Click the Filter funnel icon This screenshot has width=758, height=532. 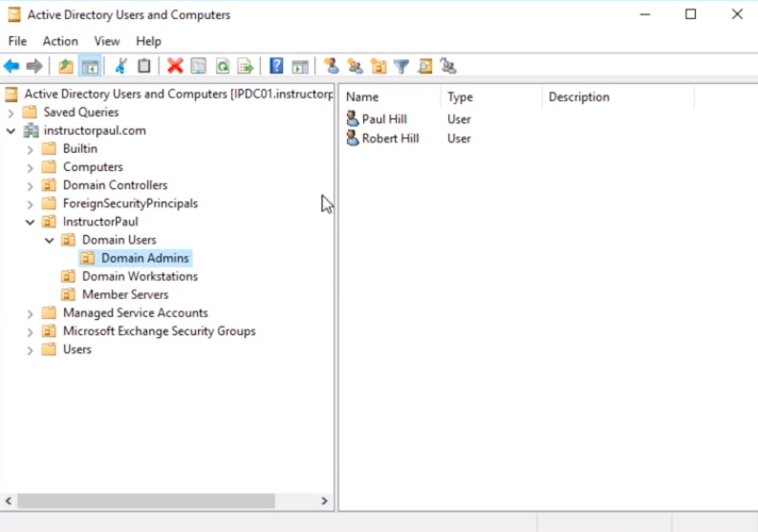coord(401,66)
